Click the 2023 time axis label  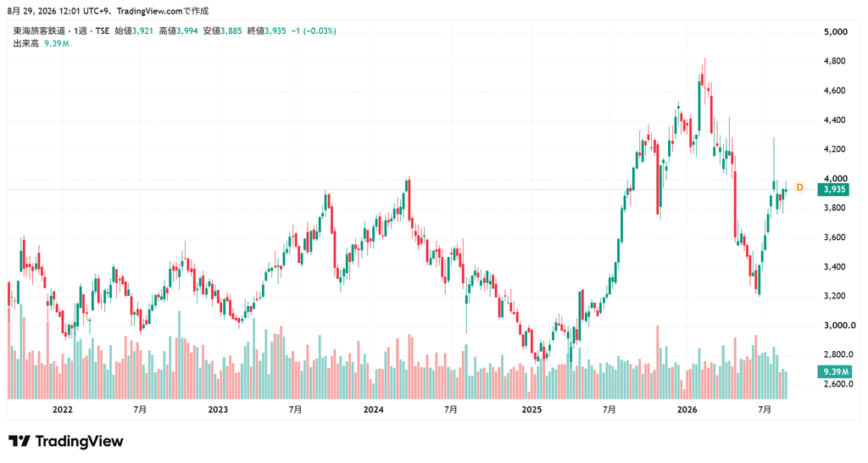click(218, 410)
